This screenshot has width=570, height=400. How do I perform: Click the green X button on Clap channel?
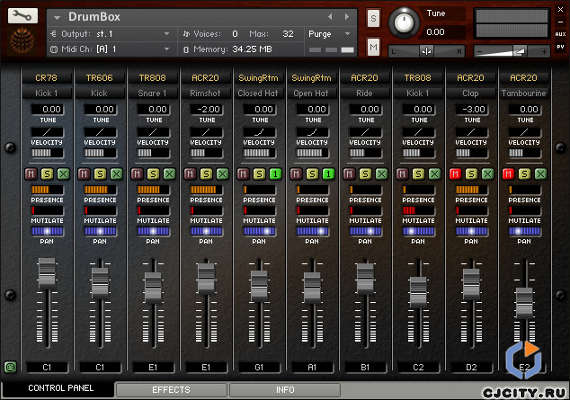click(488, 174)
